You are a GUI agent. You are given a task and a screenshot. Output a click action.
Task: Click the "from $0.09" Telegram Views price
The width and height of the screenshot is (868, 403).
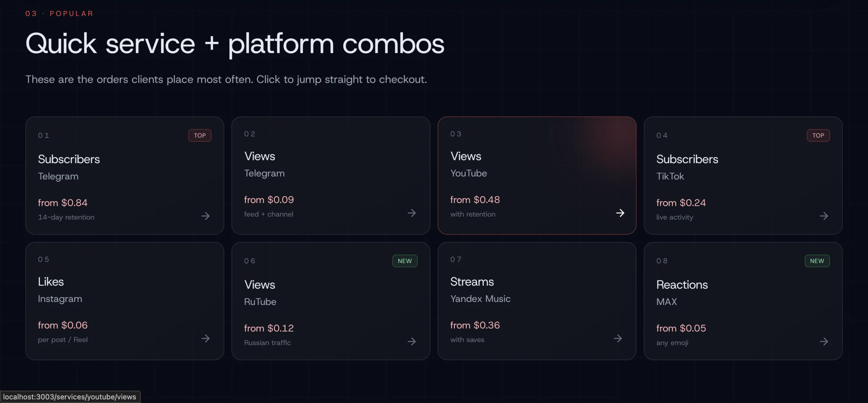point(269,200)
